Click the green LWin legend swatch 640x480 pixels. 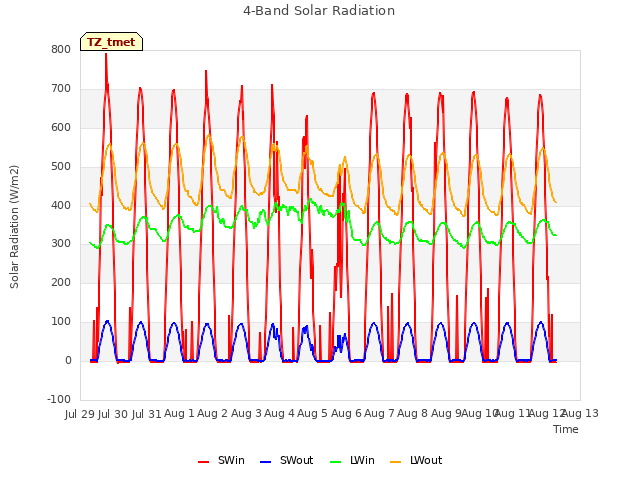335,462
